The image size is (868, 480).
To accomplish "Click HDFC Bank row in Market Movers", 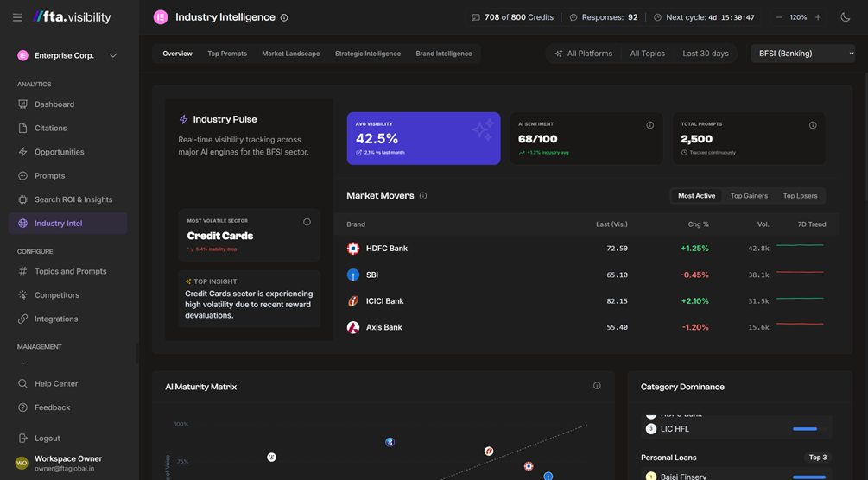I will point(586,249).
